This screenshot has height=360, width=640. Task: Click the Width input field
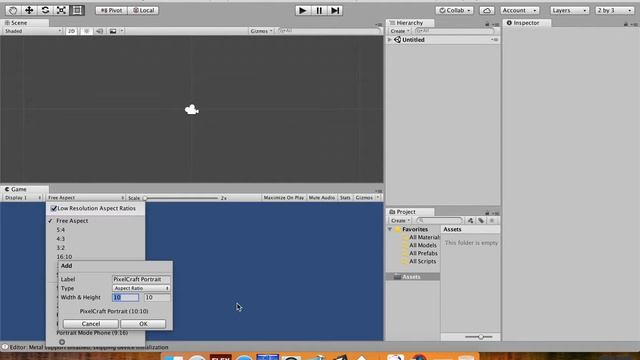[x=126, y=297]
